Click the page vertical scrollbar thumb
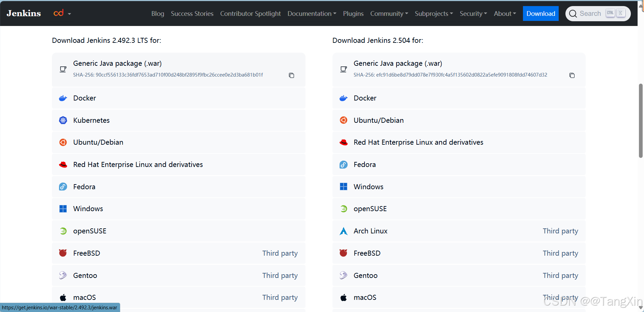The height and width of the screenshot is (312, 644). tap(641, 120)
